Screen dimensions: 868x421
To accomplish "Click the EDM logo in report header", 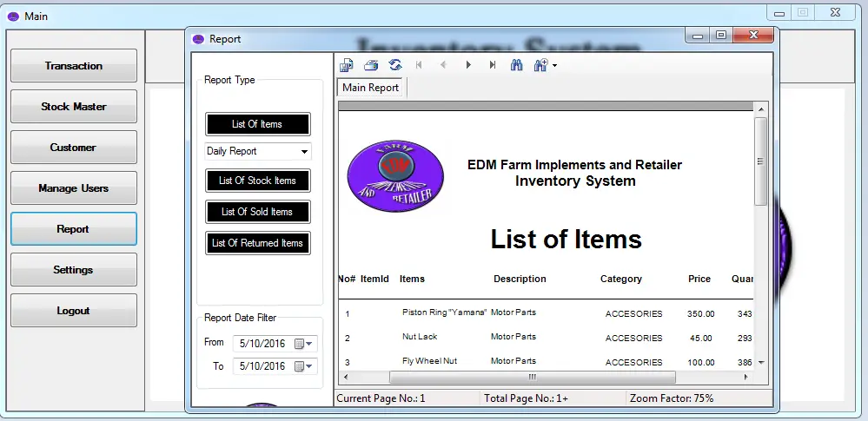I will pos(395,176).
